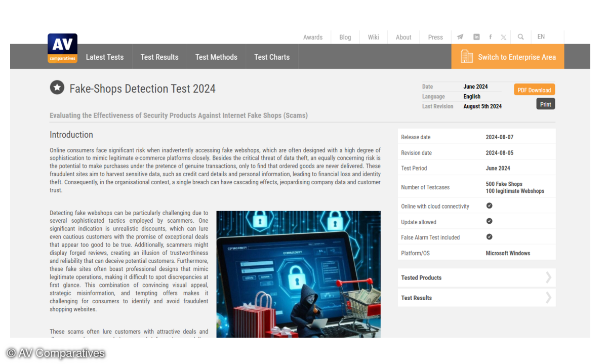Click the Release date value 2024-08-07

499,137
